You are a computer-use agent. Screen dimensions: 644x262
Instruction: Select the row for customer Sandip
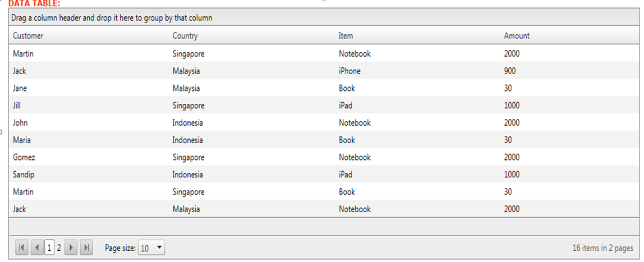(24, 174)
